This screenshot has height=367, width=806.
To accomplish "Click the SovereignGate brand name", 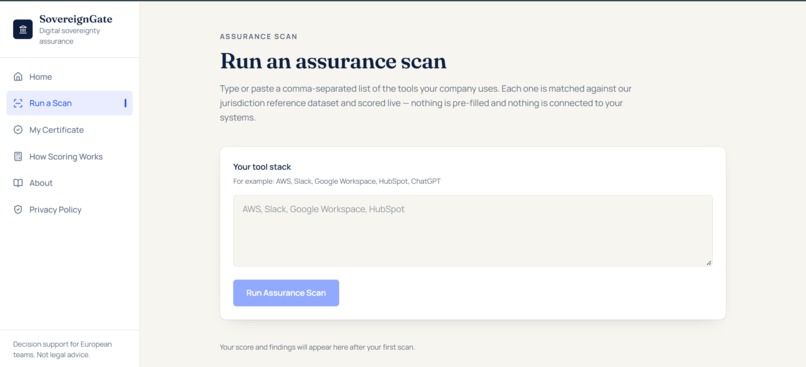I will point(76,20).
